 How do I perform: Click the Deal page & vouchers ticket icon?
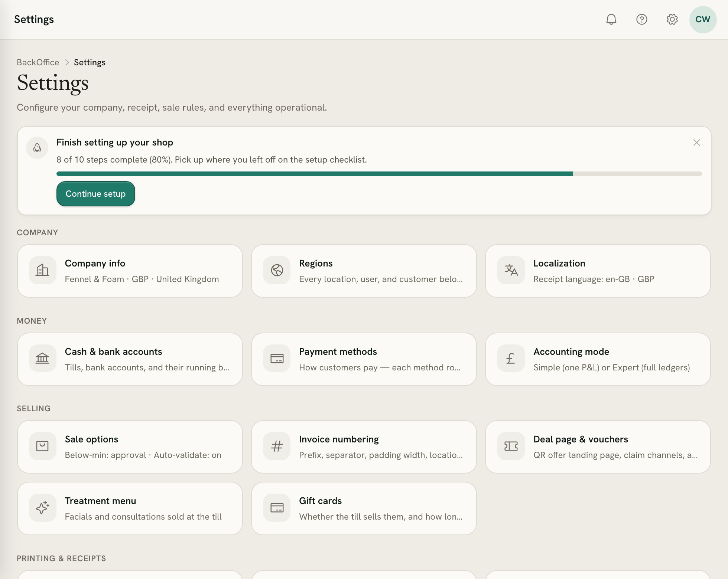[511, 446]
